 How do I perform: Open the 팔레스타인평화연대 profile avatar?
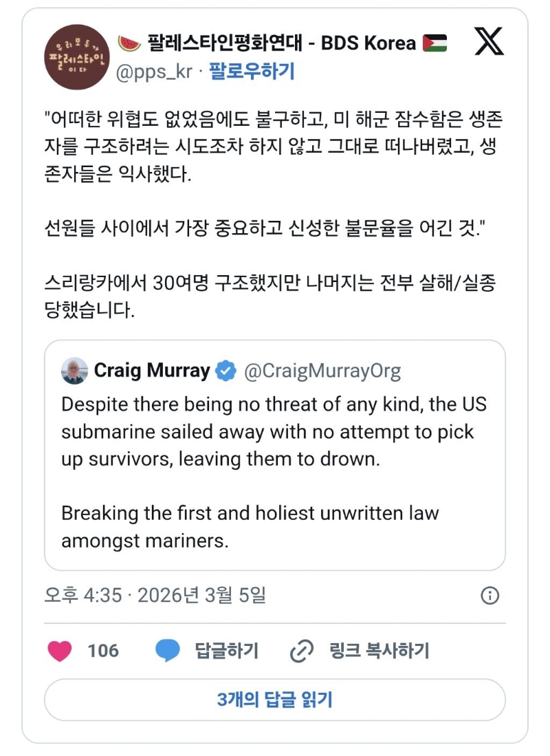(x=76, y=57)
